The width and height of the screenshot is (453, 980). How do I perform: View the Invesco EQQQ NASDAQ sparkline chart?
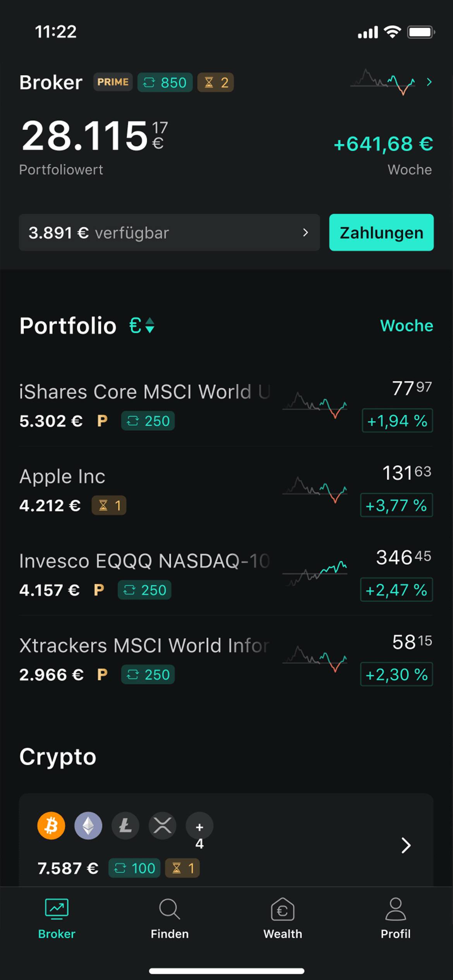click(315, 573)
